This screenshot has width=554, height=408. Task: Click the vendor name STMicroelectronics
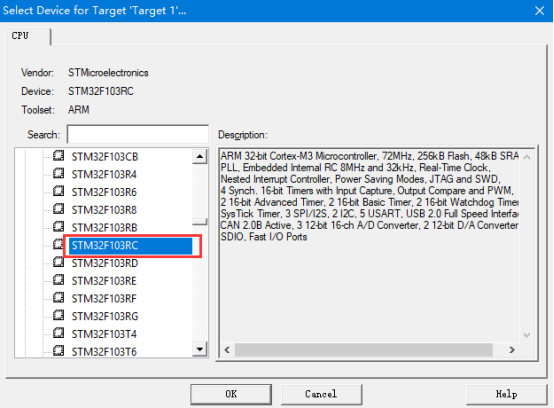click(108, 73)
